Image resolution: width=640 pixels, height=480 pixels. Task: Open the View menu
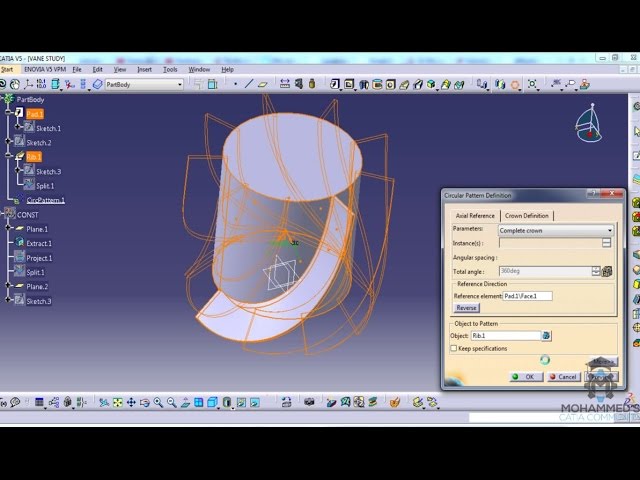pyautogui.click(x=120, y=70)
